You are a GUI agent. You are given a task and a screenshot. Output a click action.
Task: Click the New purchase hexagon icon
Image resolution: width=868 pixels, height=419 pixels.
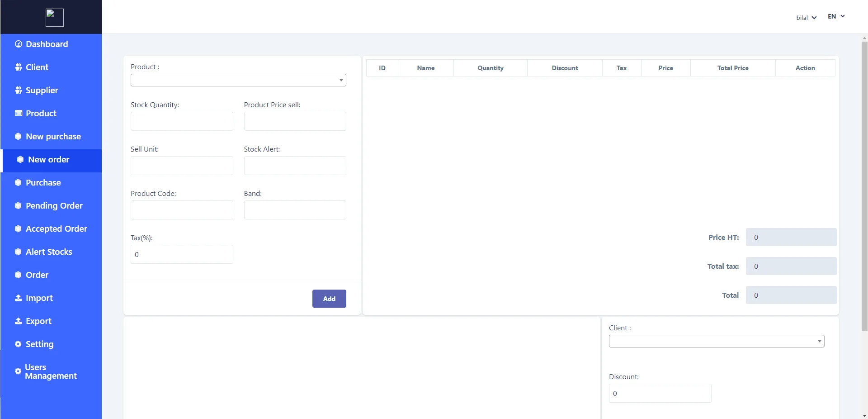pyautogui.click(x=18, y=136)
